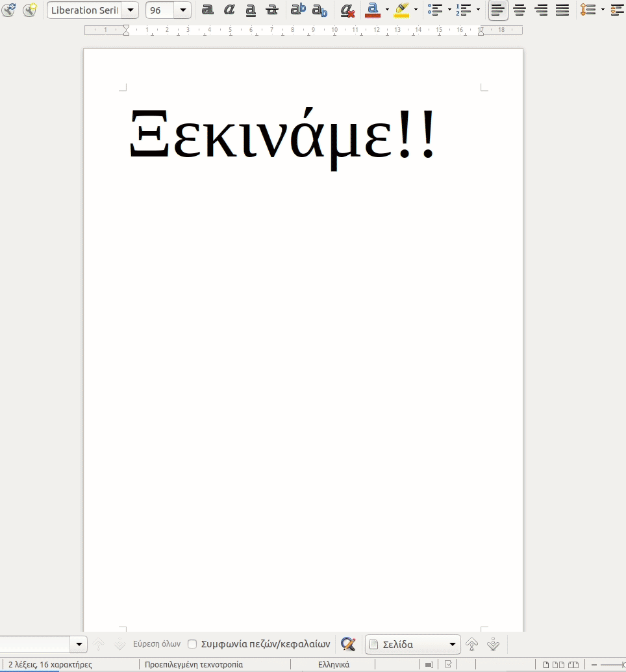
Task: Click the Προεπιλεγμένη τεχνοτροπία page style field
Action: (x=194, y=665)
